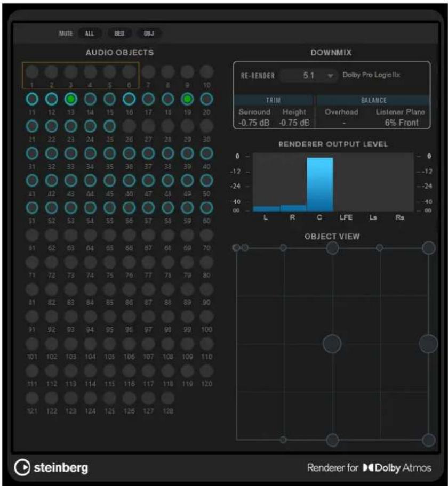The image size is (448, 486).
Task: Click the Ls channel label
Action: [x=373, y=217]
